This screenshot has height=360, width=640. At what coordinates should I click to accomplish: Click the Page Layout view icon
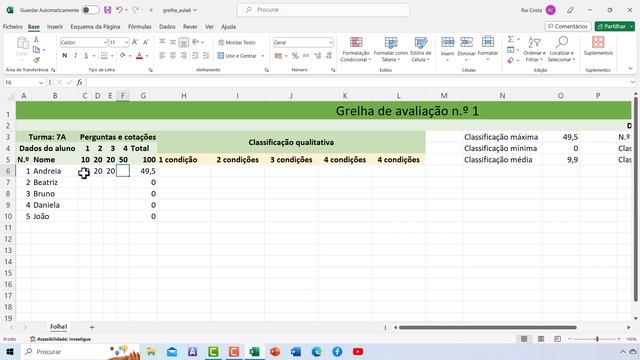tap(541, 339)
